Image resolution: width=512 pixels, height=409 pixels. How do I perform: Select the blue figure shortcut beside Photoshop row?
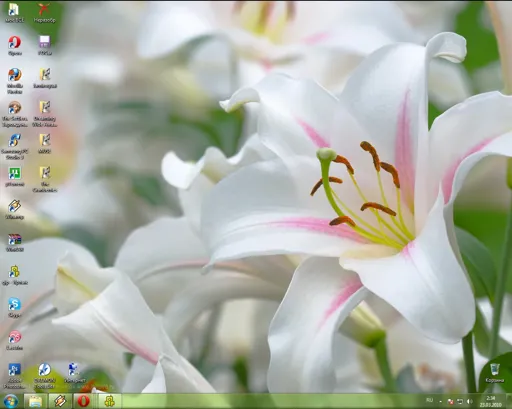coord(74,373)
